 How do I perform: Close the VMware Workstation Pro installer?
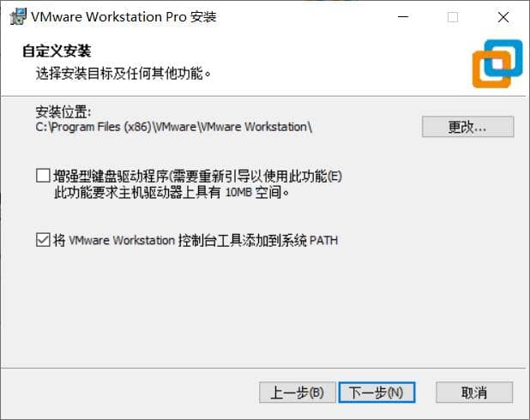coord(503,17)
